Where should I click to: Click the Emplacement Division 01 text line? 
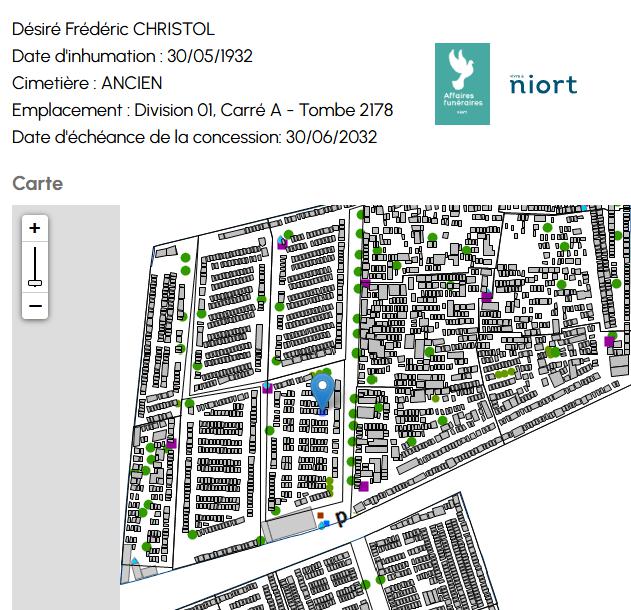[x=202, y=110]
